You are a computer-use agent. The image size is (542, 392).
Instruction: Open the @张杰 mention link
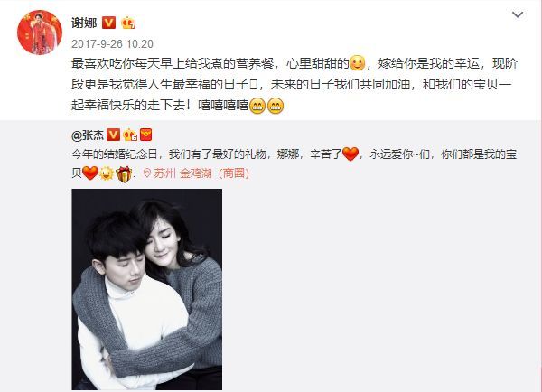point(88,135)
